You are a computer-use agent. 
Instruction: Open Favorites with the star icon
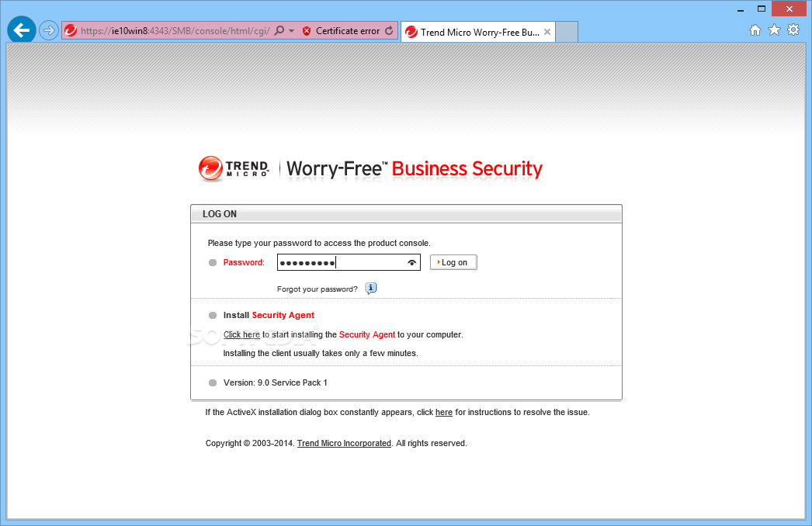point(774,30)
